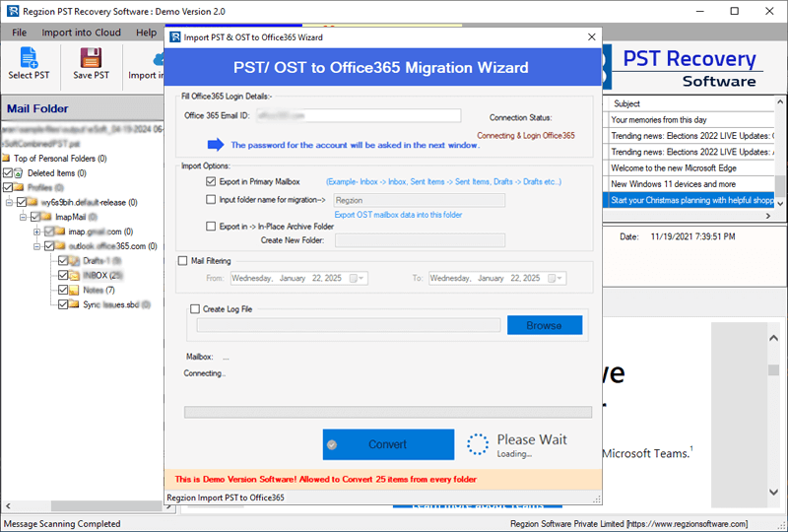Image resolution: width=788 pixels, height=532 pixels.
Task: Check Export in In-Place Archive Folder
Action: 211,226
